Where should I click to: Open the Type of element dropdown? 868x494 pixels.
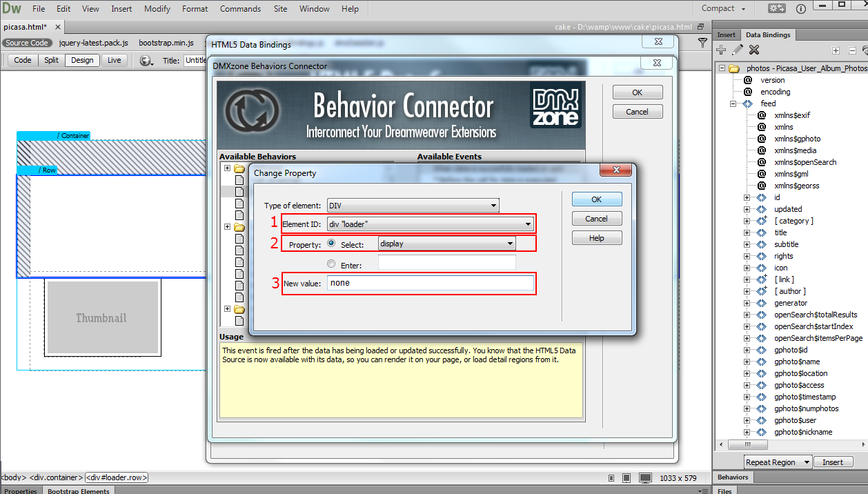[x=413, y=205]
